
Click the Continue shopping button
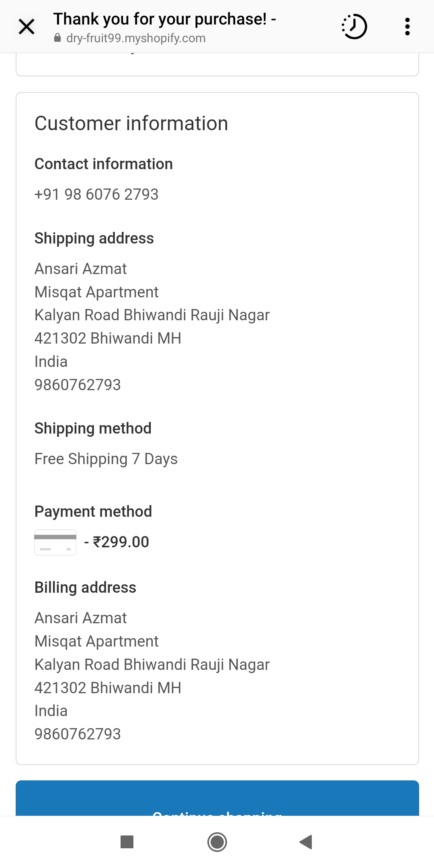click(x=217, y=799)
